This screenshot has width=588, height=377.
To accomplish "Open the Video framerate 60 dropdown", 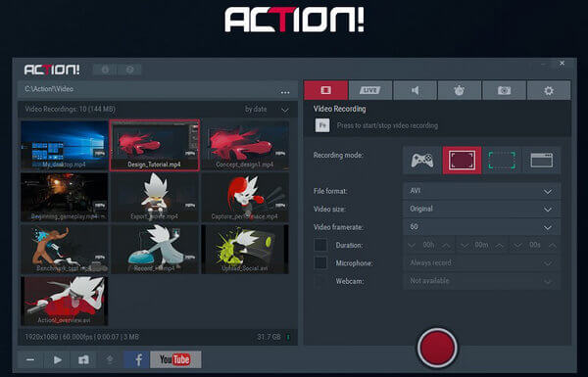I will 481,227.
